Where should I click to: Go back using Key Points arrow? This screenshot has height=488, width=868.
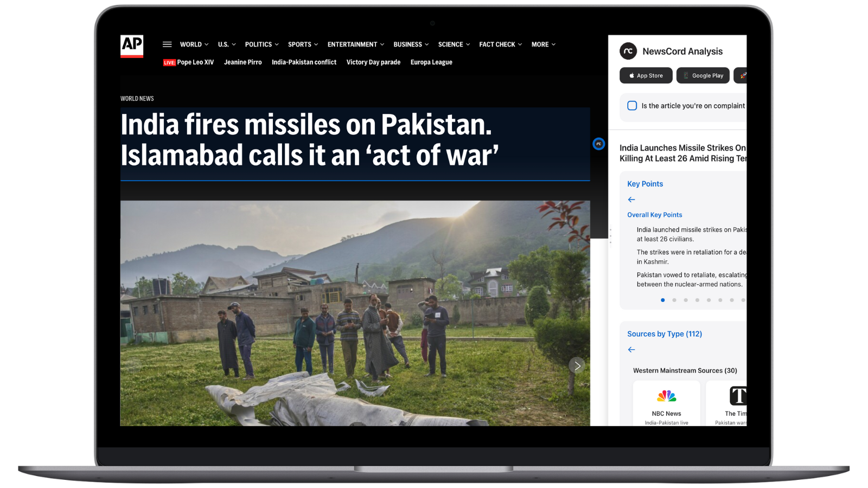click(631, 200)
